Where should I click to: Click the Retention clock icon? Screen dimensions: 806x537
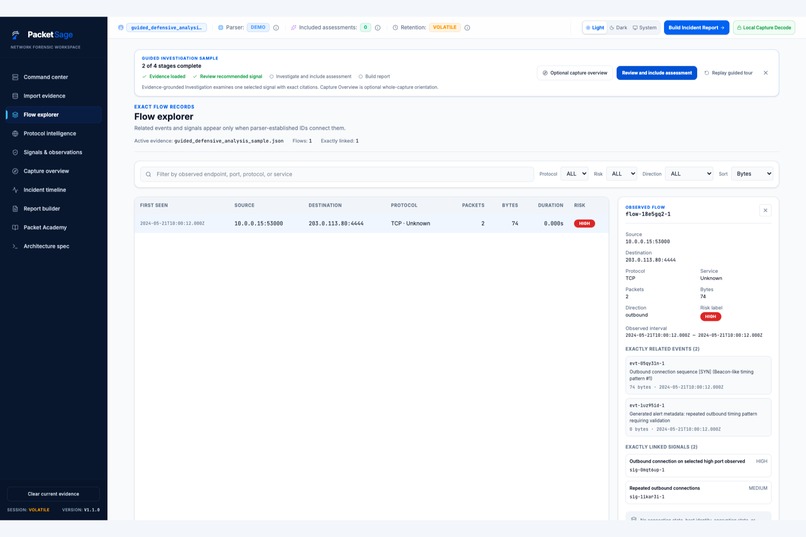395,28
